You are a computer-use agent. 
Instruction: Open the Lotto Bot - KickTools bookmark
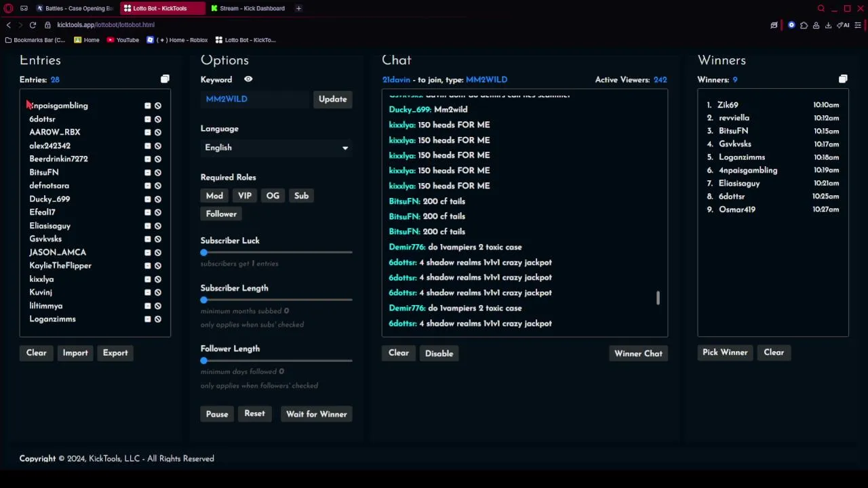click(x=245, y=40)
